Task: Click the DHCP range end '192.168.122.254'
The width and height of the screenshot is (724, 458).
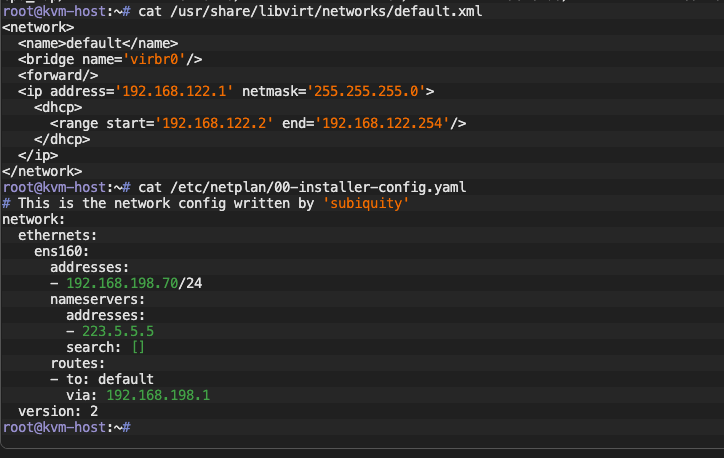Action: coord(385,123)
